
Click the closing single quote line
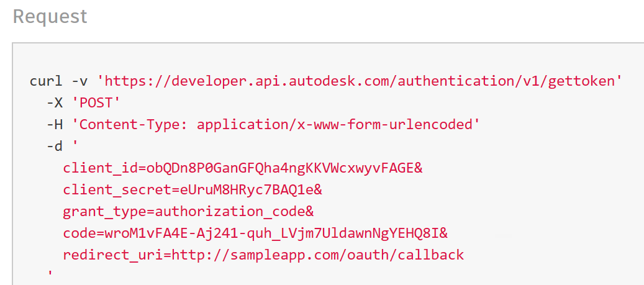(x=50, y=273)
